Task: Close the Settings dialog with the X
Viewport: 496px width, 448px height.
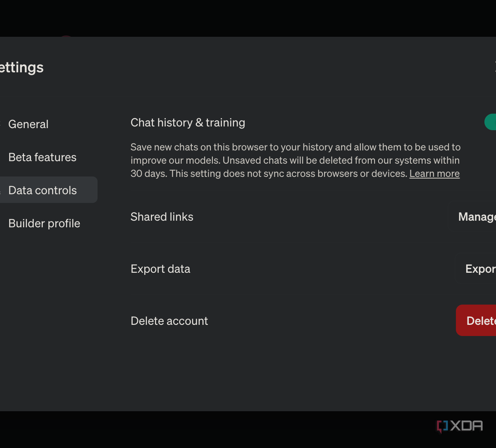Action: click(495, 67)
